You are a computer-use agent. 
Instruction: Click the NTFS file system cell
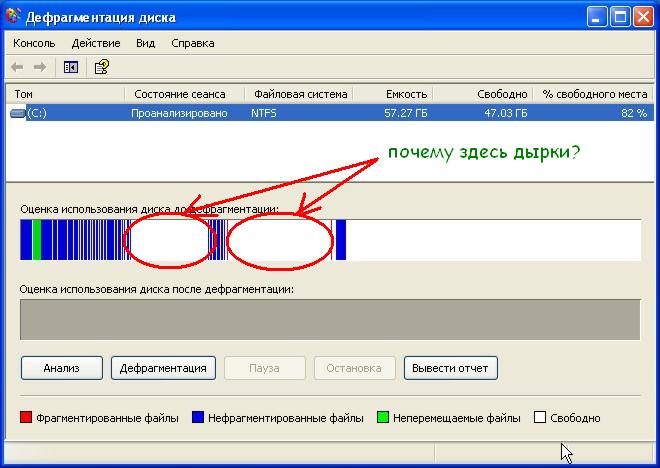tap(264, 113)
